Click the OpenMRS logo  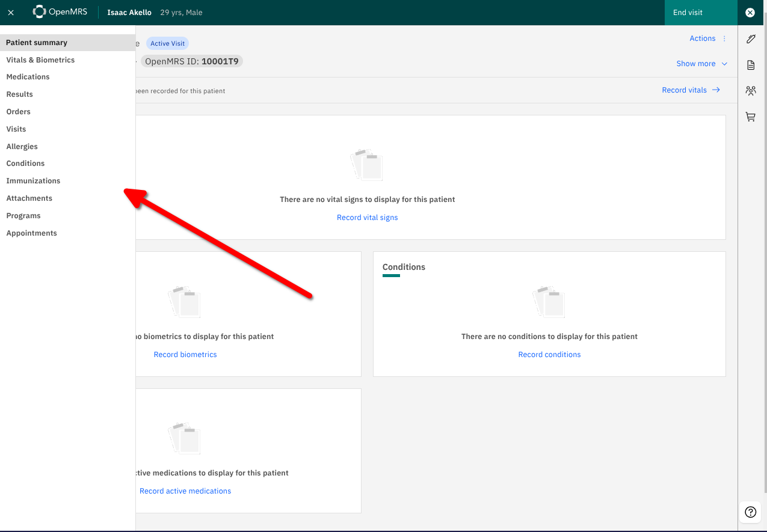(60, 12)
